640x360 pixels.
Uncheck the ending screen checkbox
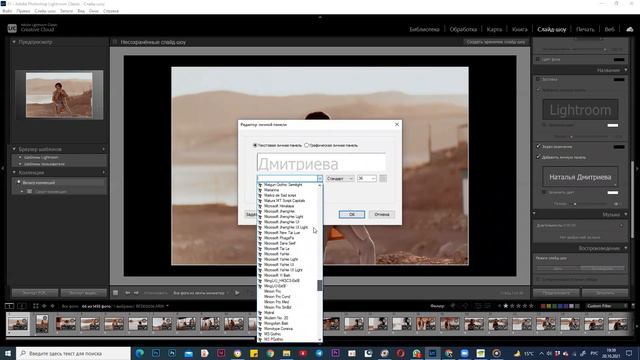538,146
